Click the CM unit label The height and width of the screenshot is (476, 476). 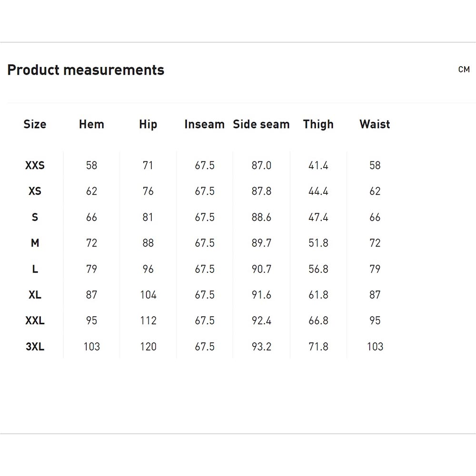pos(464,69)
